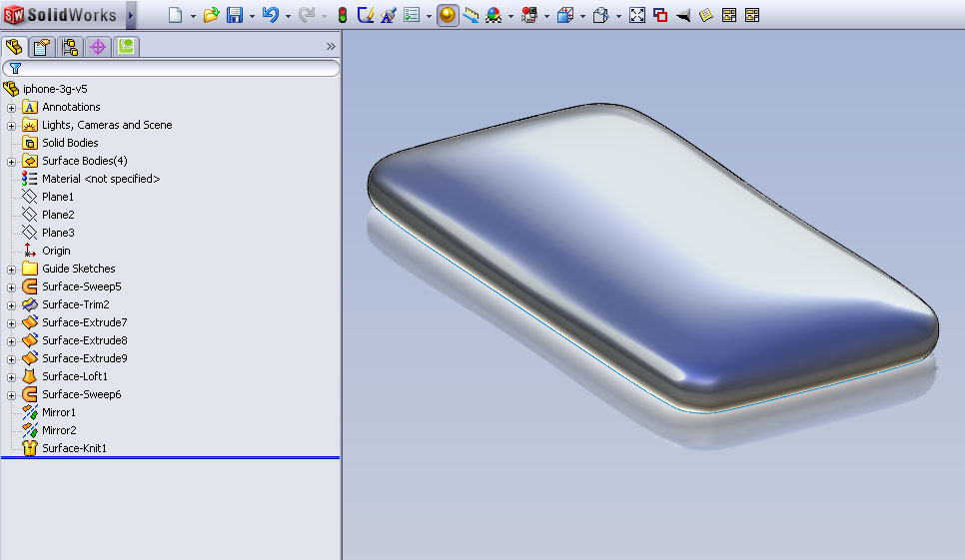This screenshot has width=965, height=560.
Task: Select the Mirror1 feature
Action: [x=59, y=412]
